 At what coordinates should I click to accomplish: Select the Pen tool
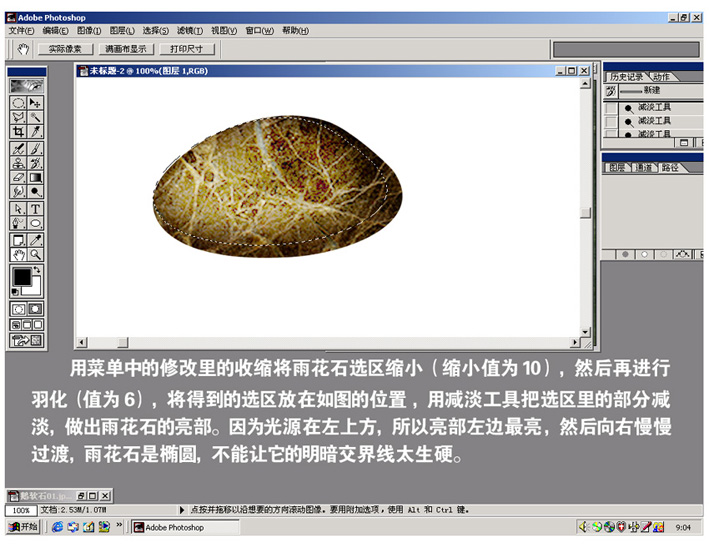tap(18, 223)
